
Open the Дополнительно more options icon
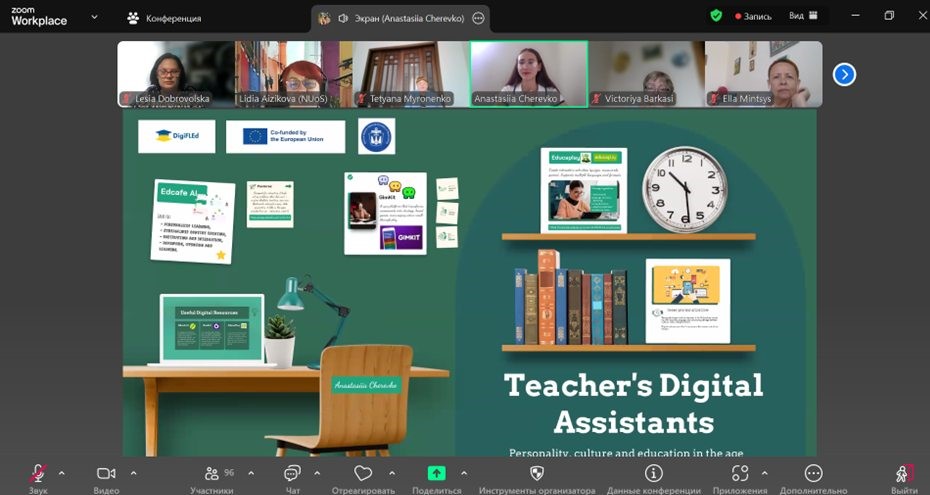(813, 474)
